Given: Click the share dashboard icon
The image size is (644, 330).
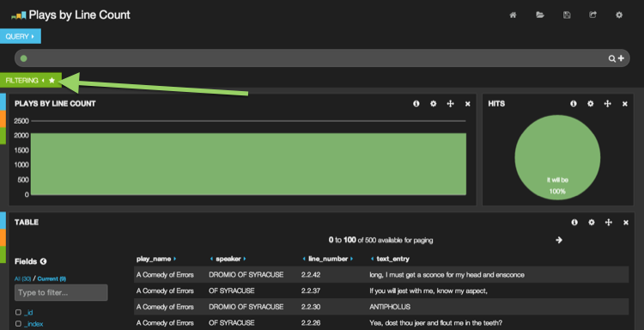Looking at the screenshot, I should 592,15.
